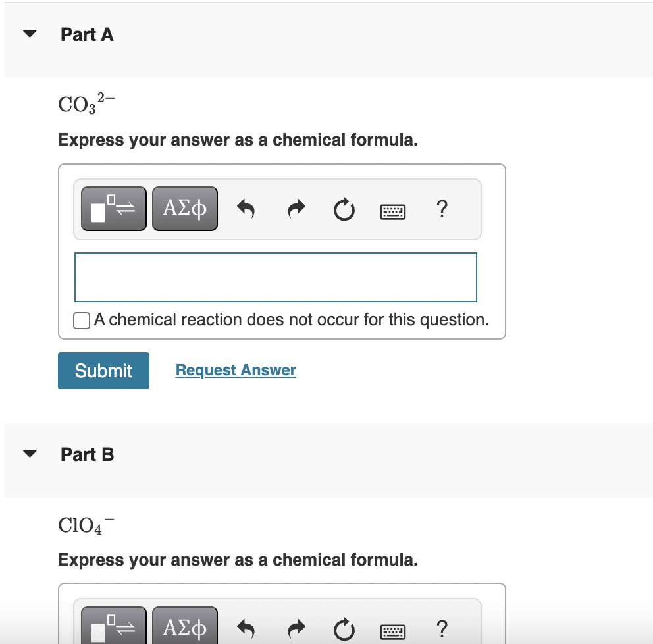Check 'A chemical reaction does not occur' for Part A
Image resolution: width=653 pixels, height=644 pixels.
(x=81, y=320)
